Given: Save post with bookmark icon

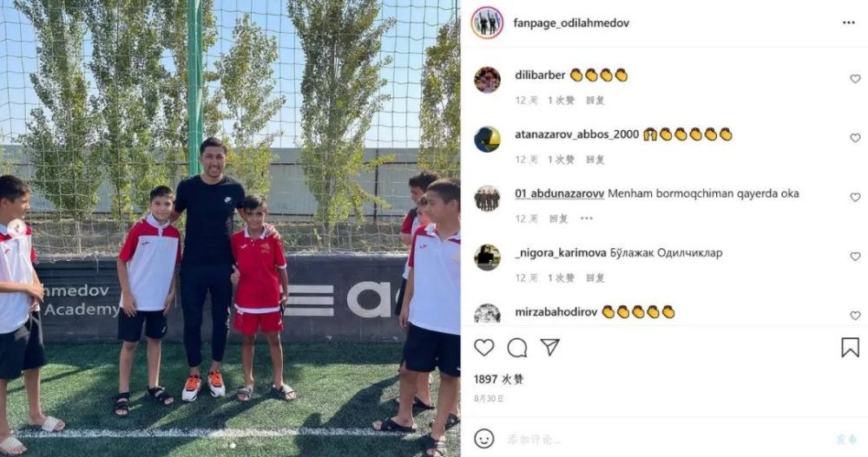Looking at the screenshot, I should 850,348.
